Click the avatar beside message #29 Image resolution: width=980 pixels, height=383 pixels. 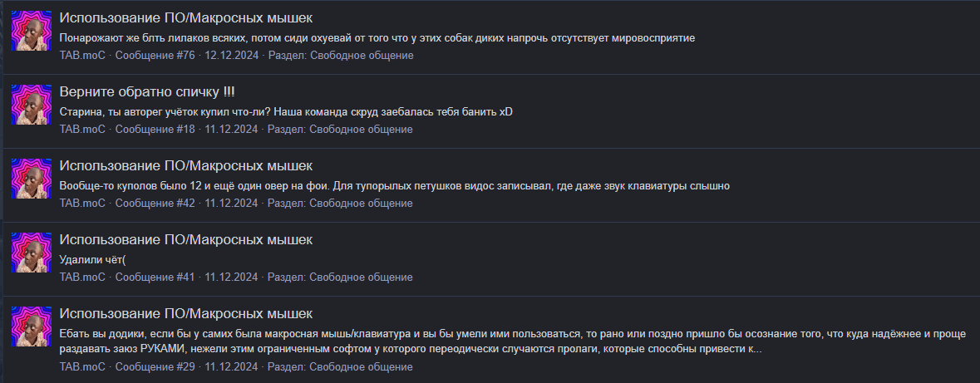click(x=32, y=327)
